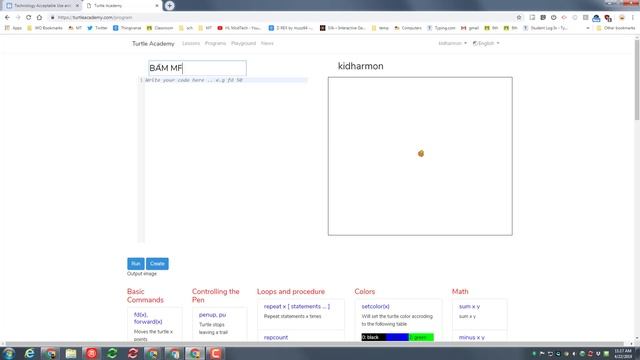Click the program title input field
Image resolution: width=640 pixels, height=360 pixels.
(197, 68)
